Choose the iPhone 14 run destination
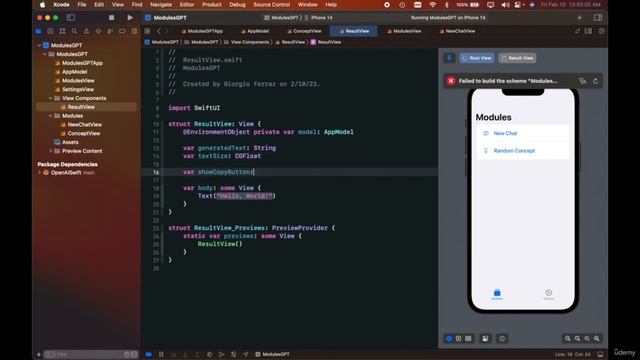The height and width of the screenshot is (360, 640). [x=319, y=18]
